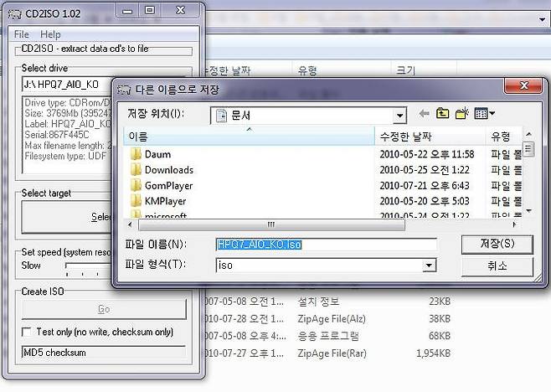Click the Save (저장) button
The image size is (551, 392).
click(497, 244)
